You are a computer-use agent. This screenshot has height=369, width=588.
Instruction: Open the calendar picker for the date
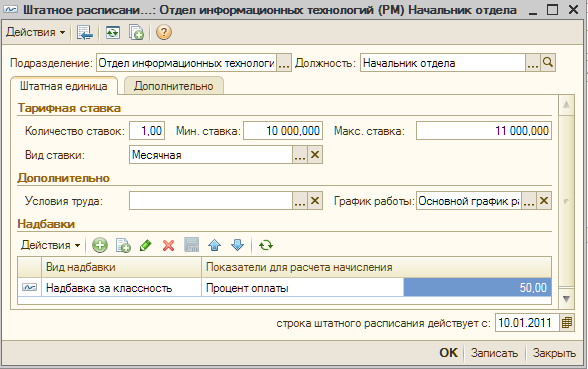coord(567,323)
